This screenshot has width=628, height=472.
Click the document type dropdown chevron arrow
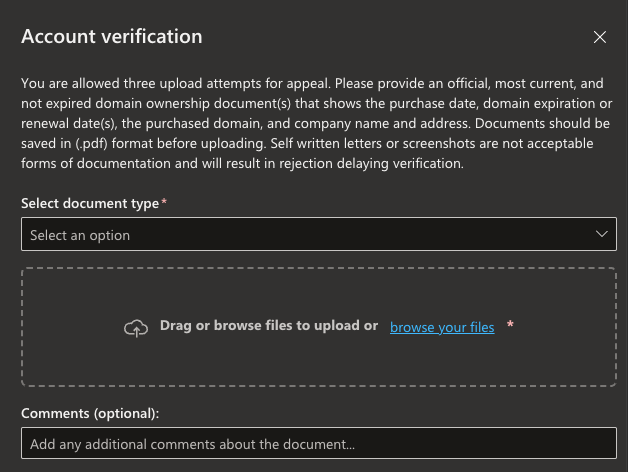tap(602, 234)
